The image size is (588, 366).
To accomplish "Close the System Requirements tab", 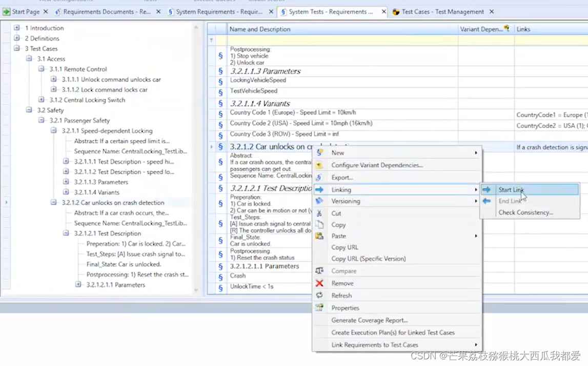I will [271, 12].
